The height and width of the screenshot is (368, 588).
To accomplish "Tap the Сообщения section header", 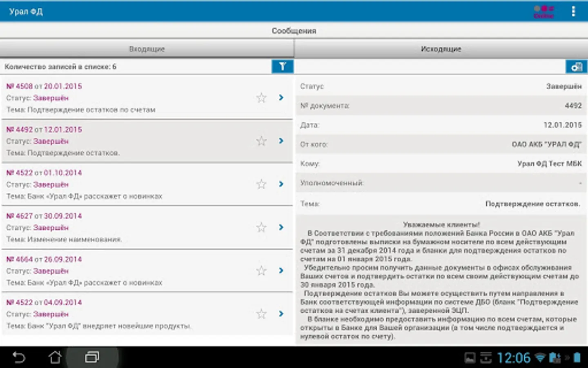I will [294, 31].
